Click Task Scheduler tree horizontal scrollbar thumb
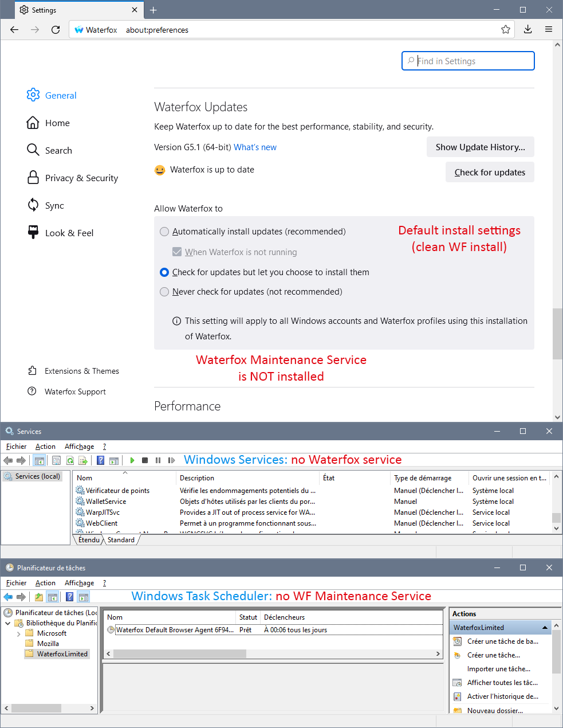Screen dimensions: 563x728 (36, 709)
